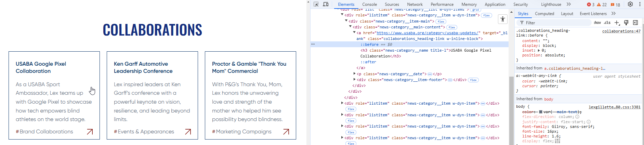The image size is (644, 145).
Task: Open the Proctor & Gamble card arrow
Action: pyautogui.click(x=286, y=132)
